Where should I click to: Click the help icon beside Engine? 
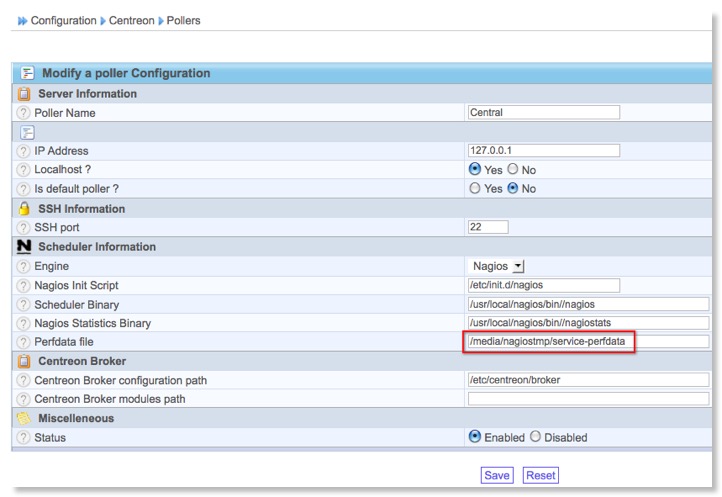coord(24,267)
